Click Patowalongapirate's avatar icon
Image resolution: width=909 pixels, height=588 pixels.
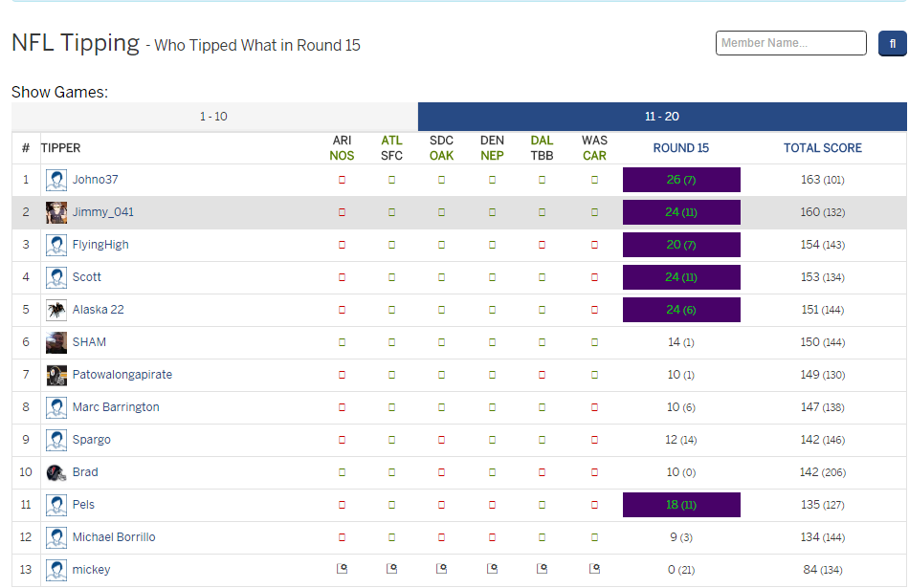(56, 375)
